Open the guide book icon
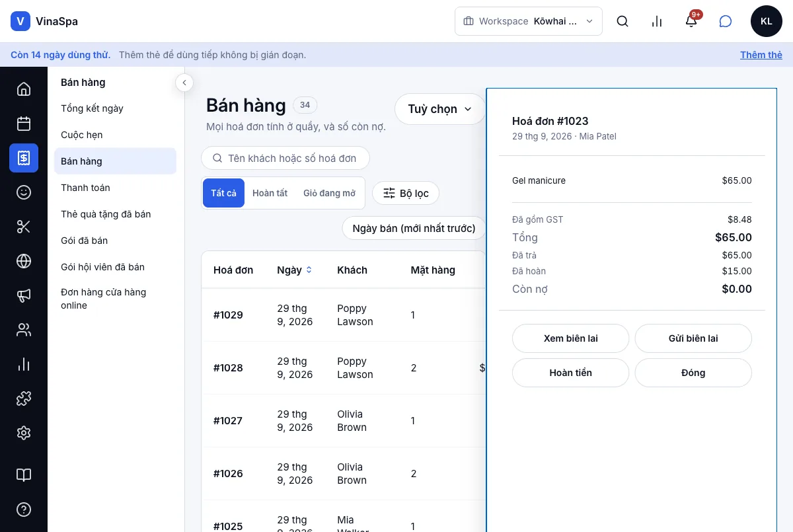The width and height of the screenshot is (793, 532). tap(24, 475)
